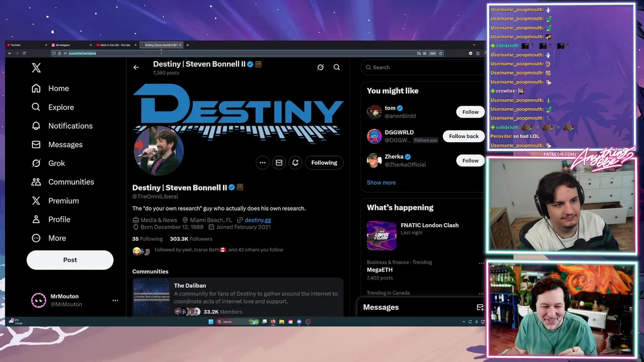Open Profile from the sidebar

[51, 219]
